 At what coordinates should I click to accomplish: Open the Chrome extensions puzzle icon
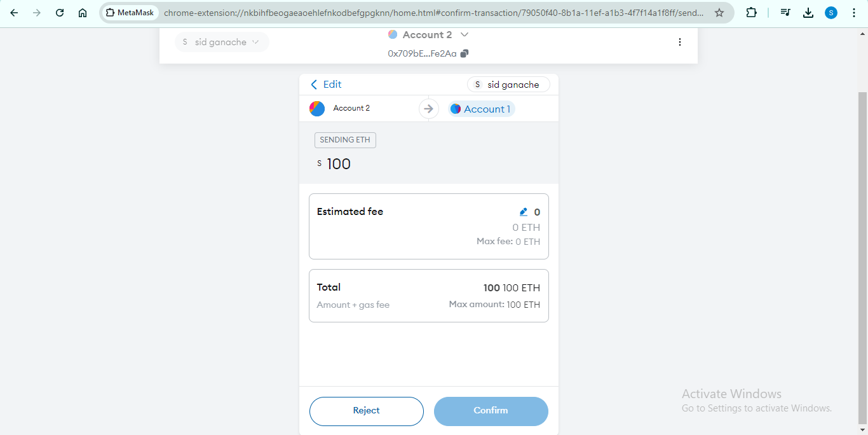[751, 13]
